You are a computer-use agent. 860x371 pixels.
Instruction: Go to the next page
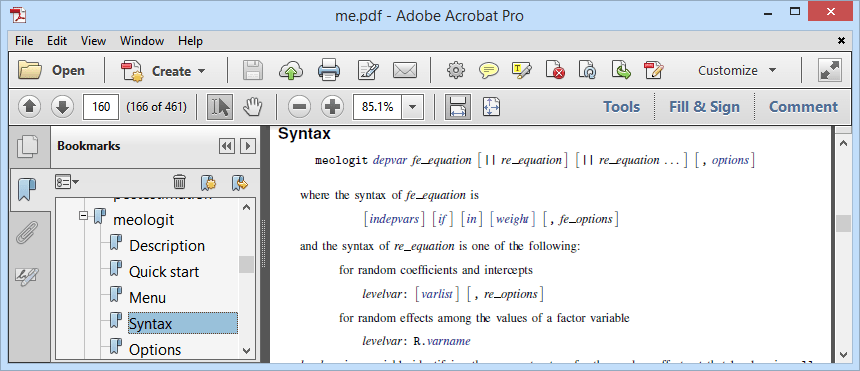[62, 106]
